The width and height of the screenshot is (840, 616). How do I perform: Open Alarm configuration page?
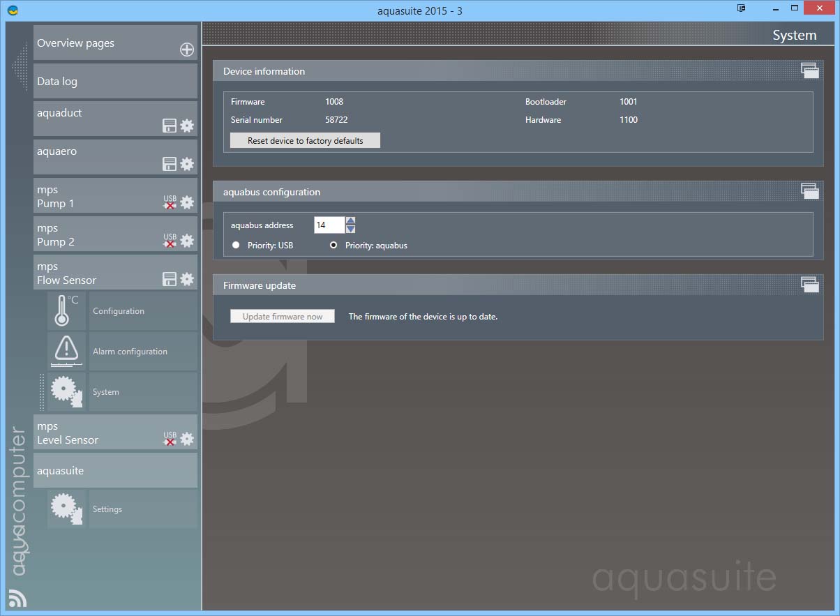(x=130, y=352)
